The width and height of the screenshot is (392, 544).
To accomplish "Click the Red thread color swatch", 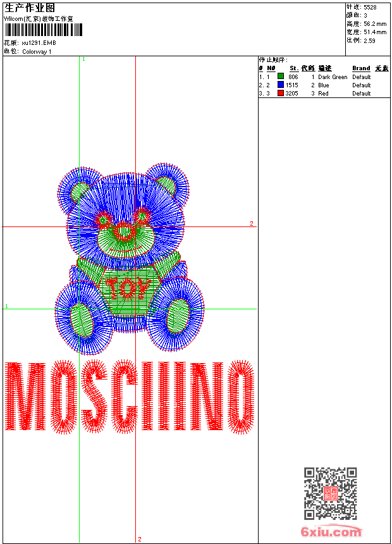I will 281,93.
